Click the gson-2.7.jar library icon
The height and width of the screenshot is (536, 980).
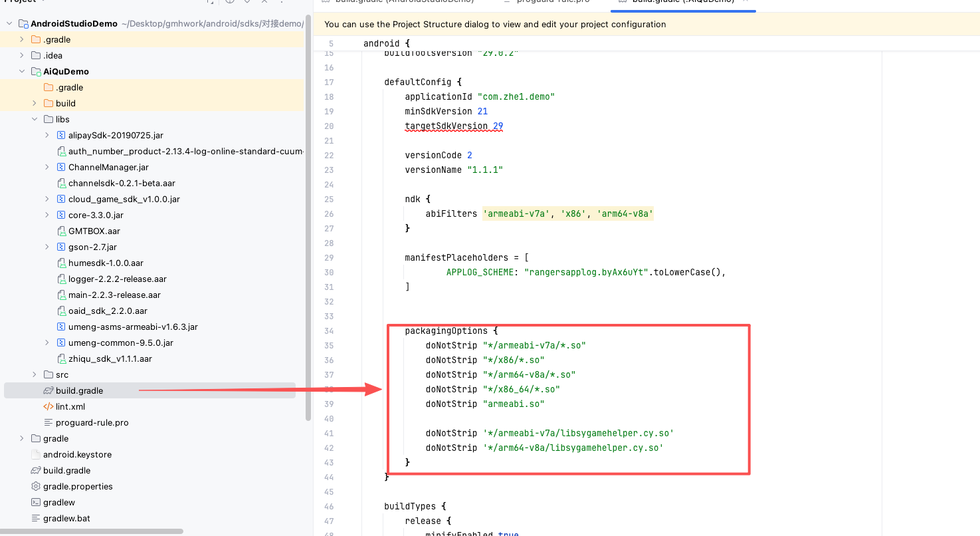61,247
